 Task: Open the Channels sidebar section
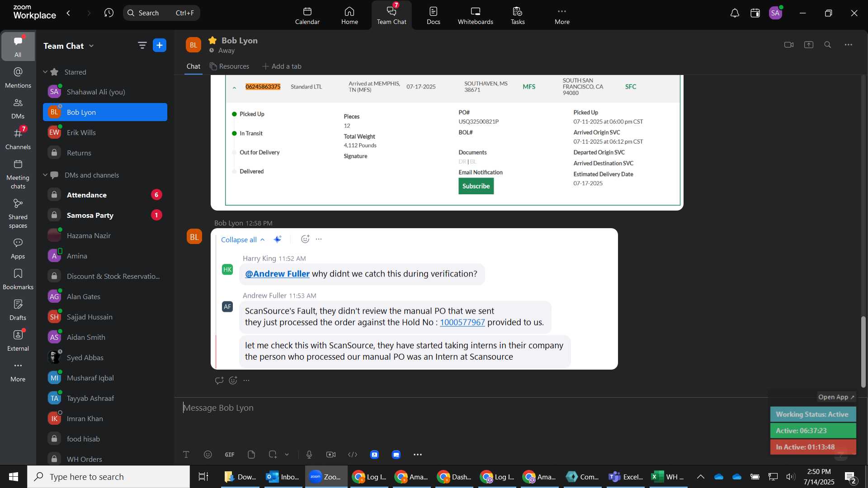tap(18, 139)
